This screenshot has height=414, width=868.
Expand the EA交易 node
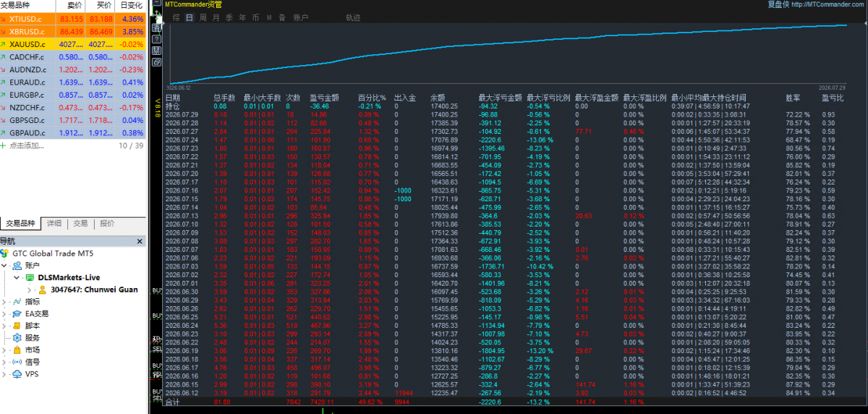6,313
